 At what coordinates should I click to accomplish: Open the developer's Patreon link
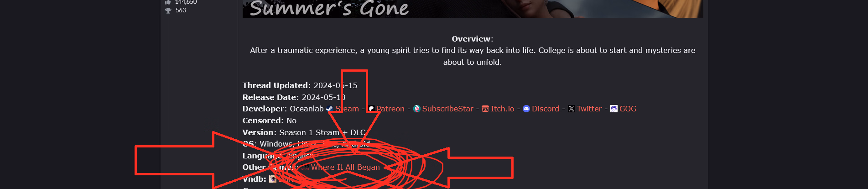[x=390, y=109]
